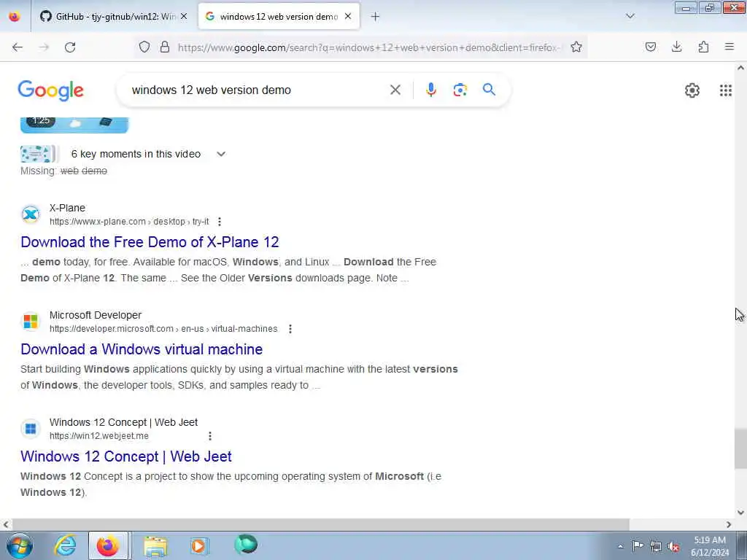Clear the Google search box with X
Viewport: 747px width, 560px height.
click(x=395, y=90)
